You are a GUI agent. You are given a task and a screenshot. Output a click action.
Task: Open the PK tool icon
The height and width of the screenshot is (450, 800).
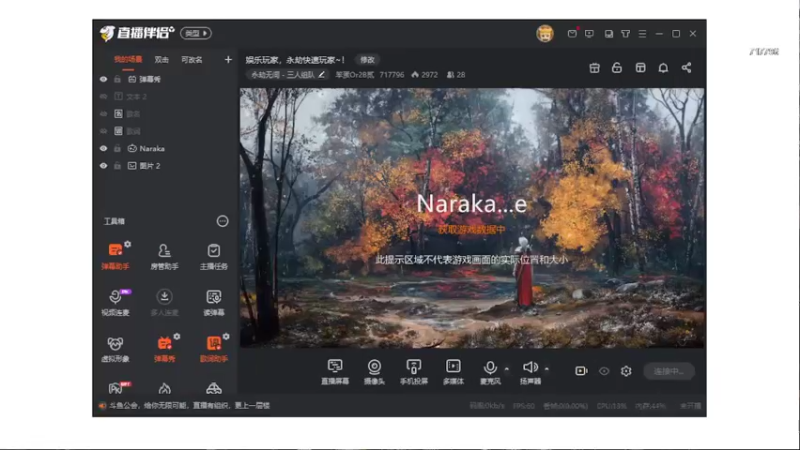click(x=116, y=388)
